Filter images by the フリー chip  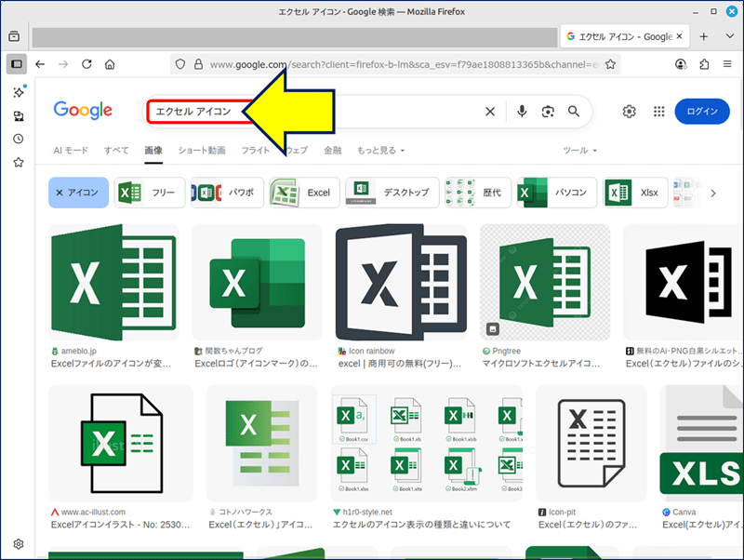150,193
